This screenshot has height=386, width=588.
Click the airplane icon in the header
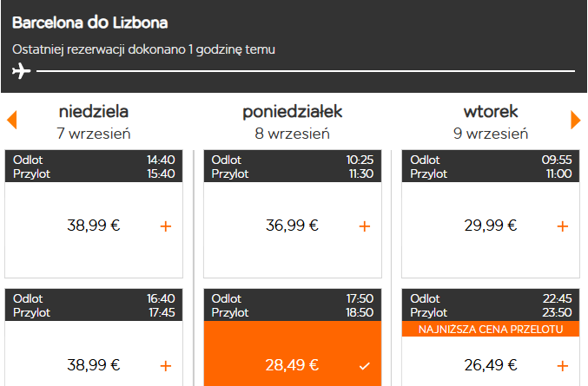[21, 71]
